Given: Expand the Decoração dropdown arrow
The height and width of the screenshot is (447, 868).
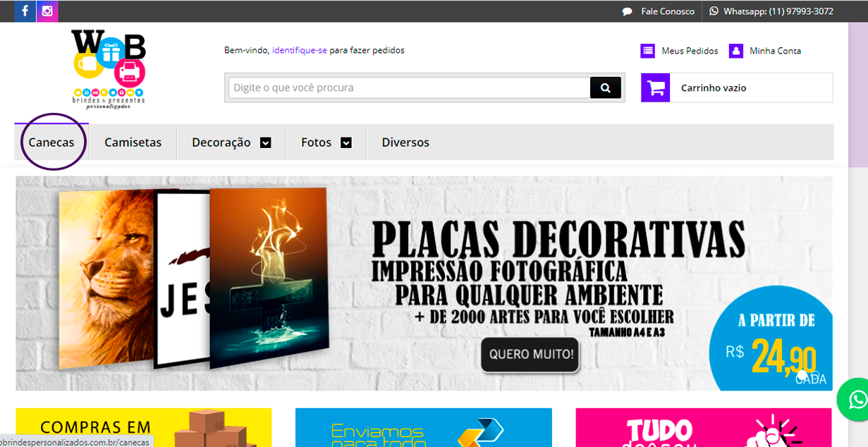Looking at the screenshot, I should coord(266,142).
